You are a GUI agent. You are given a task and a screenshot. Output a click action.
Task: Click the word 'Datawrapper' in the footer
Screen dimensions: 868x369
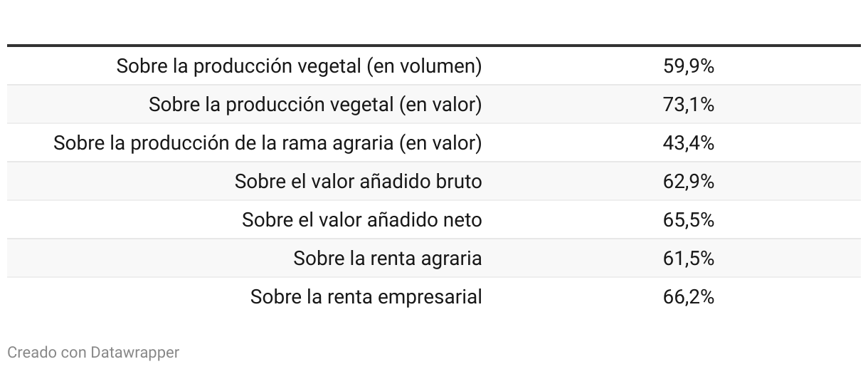coord(135,352)
